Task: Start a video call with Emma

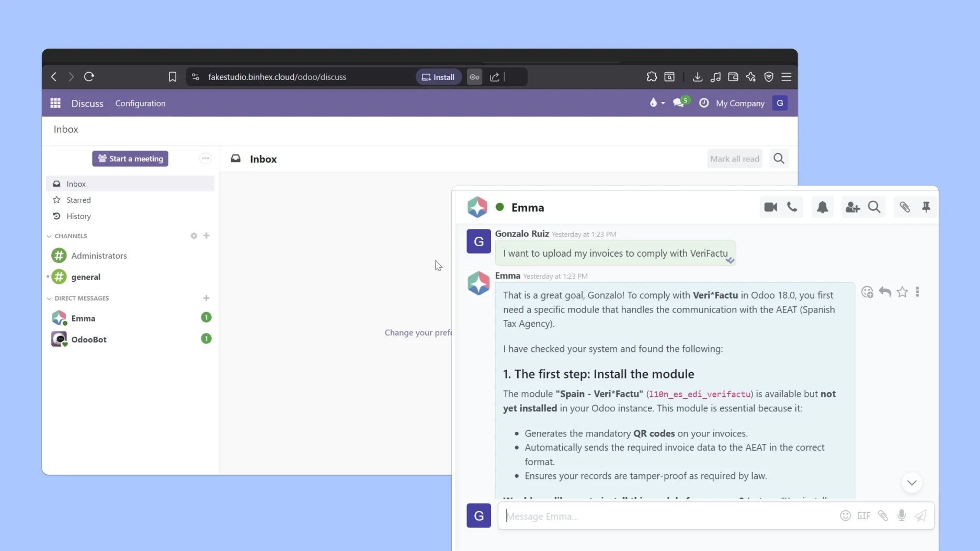Action: pyautogui.click(x=771, y=207)
